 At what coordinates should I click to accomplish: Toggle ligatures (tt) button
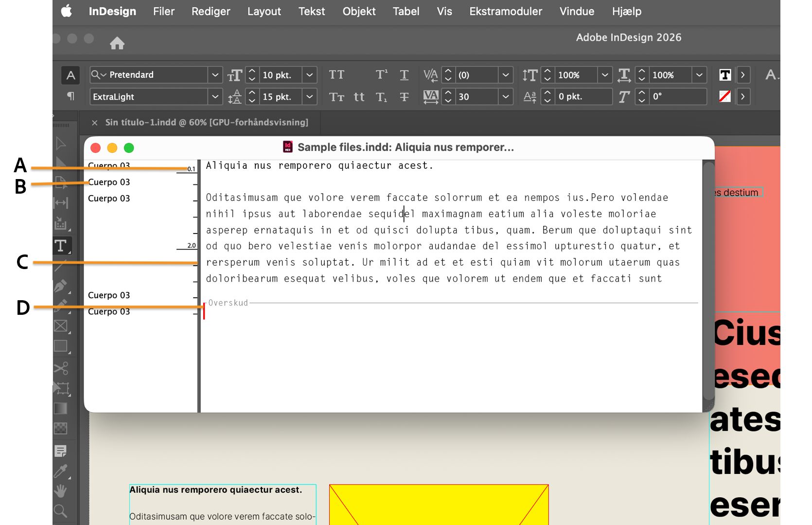(x=359, y=97)
